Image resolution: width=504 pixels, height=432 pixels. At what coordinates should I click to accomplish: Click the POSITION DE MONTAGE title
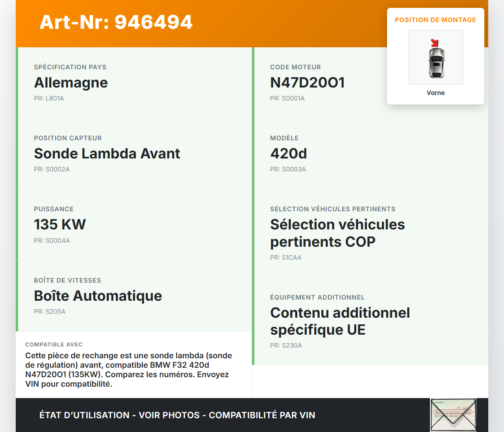(x=435, y=20)
